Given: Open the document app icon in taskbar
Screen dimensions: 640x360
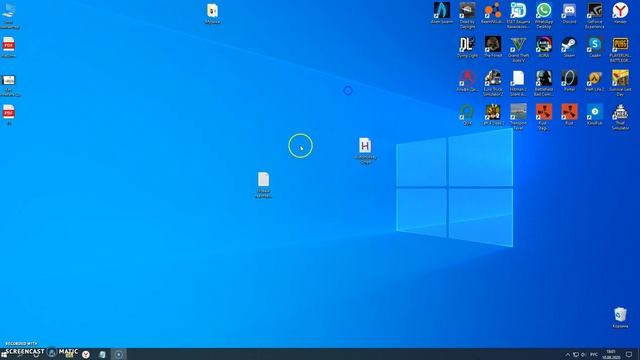Looking at the screenshot, I should click(x=102, y=354).
